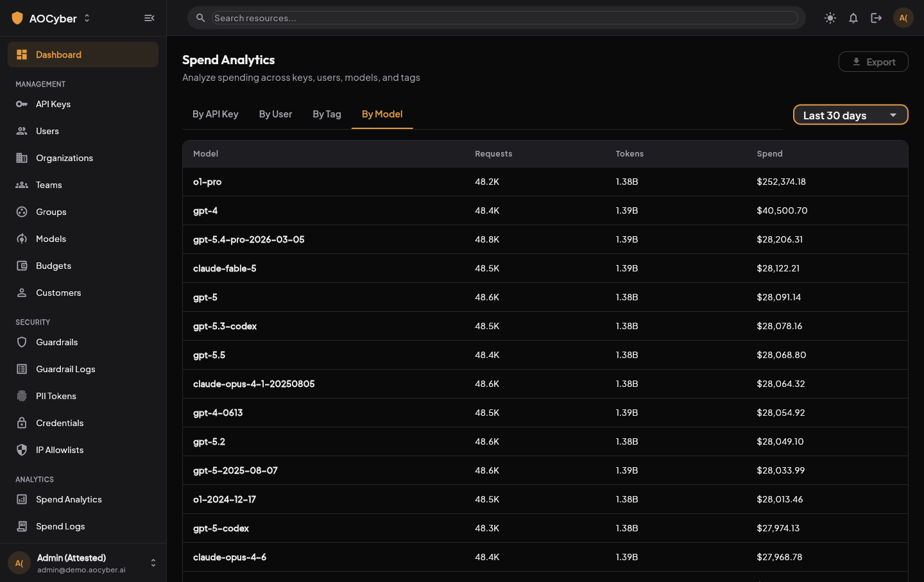The image size is (924, 582).
Task: Click the Teams group icon
Action: point(22,185)
